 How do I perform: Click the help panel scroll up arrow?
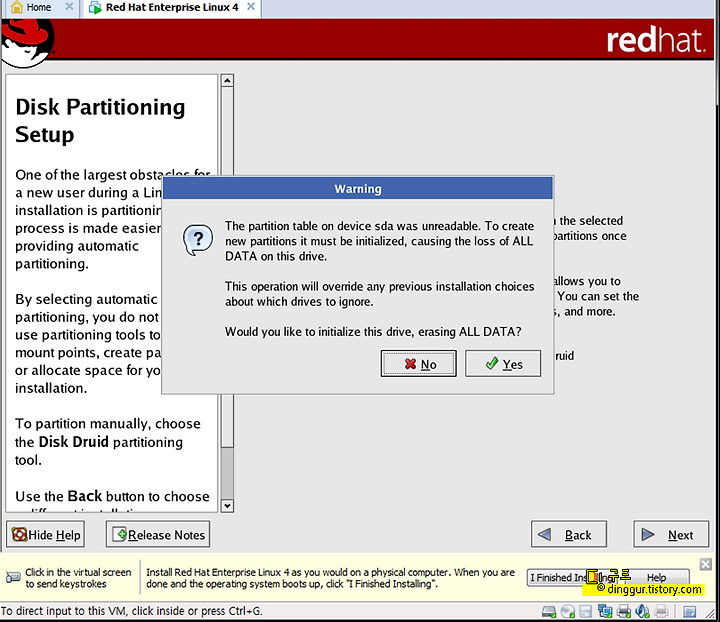tap(227, 81)
